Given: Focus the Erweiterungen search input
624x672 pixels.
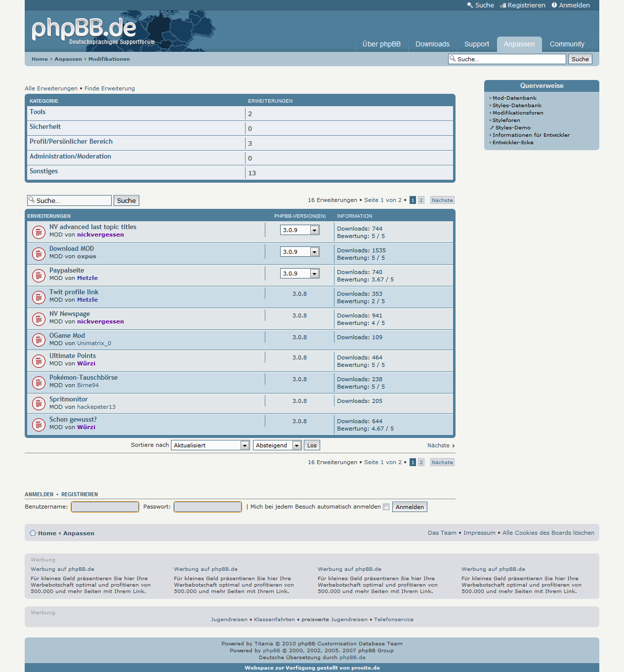Looking at the screenshot, I should pyautogui.click(x=70, y=200).
